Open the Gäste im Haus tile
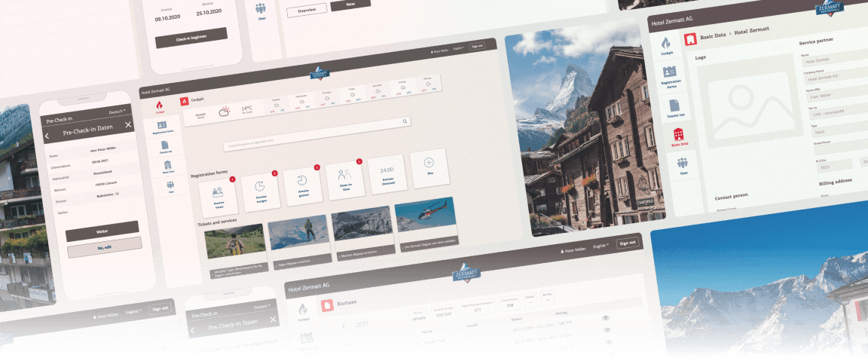 point(345,179)
